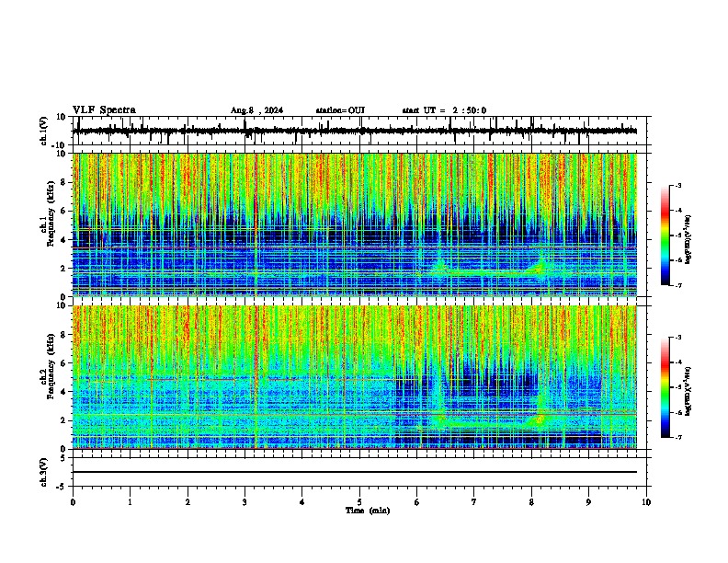Click the ch.2 spectrogram color bar
This screenshot has height=563, width=728.
pyautogui.click(x=665, y=387)
